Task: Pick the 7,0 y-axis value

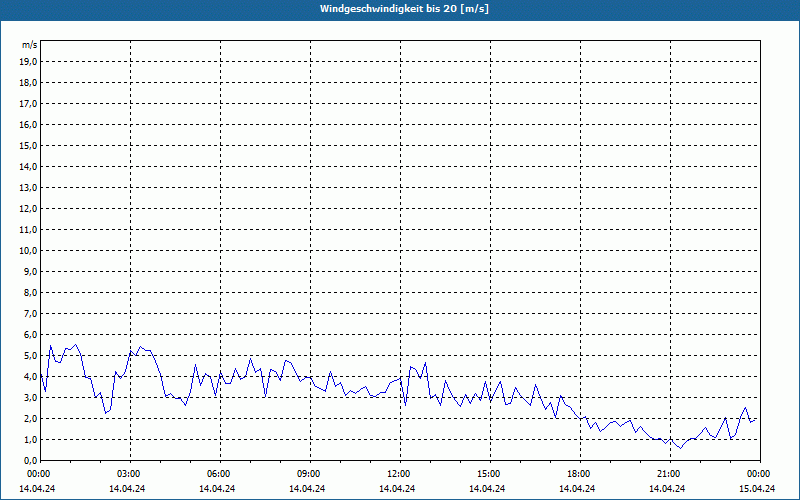Action: (30, 313)
